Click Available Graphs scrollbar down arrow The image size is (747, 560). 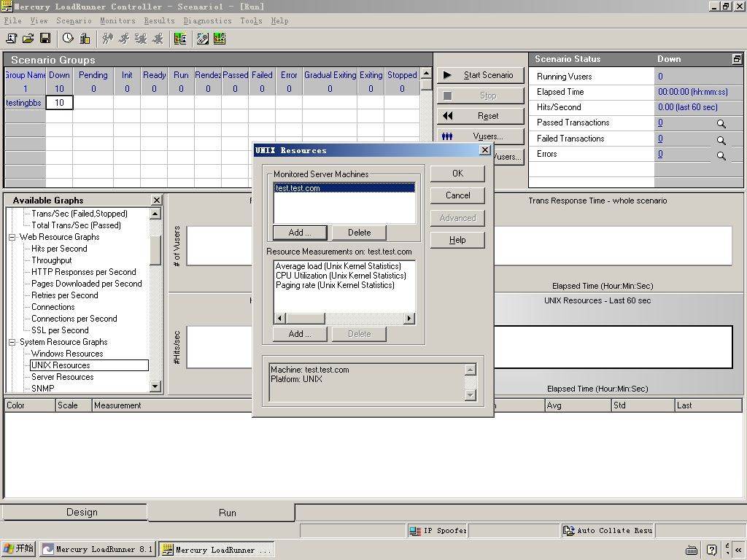pyautogui.click(x=155, y=386)
